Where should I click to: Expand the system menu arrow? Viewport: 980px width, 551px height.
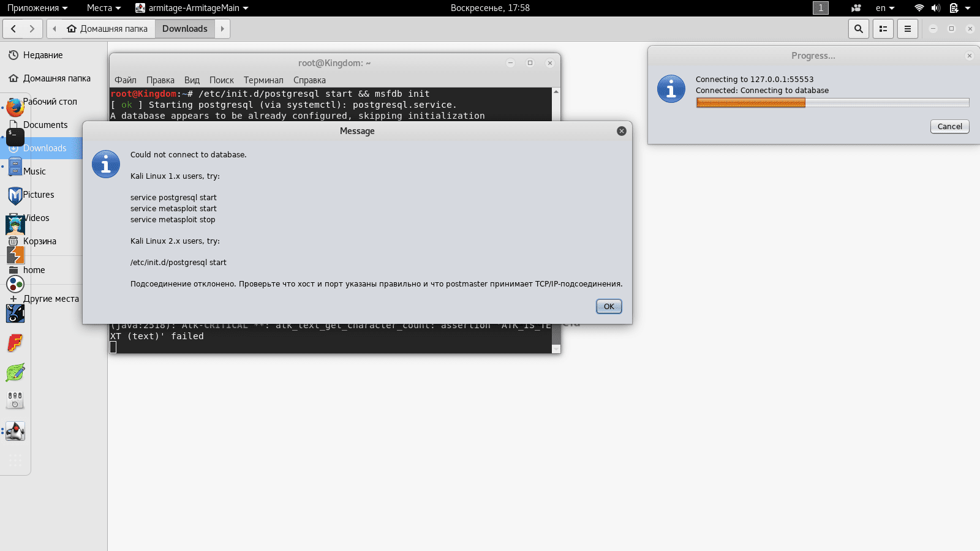[968, 8]
